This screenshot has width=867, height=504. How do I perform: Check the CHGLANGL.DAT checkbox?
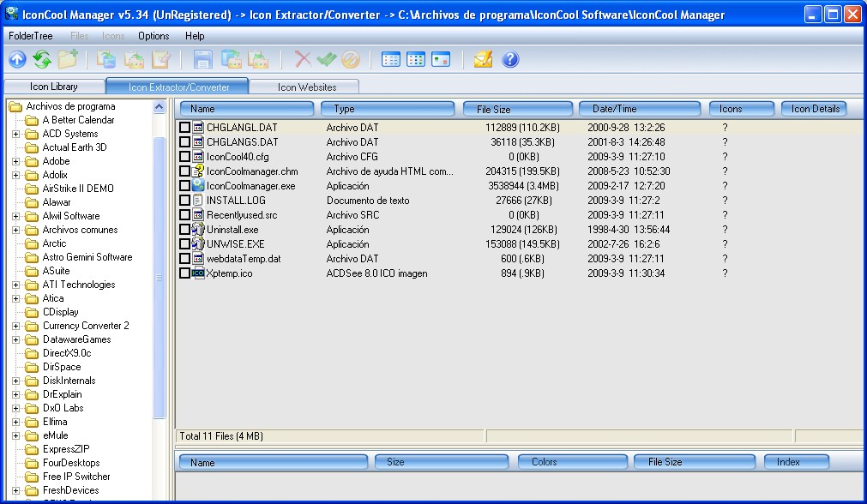tap(184, 128)
